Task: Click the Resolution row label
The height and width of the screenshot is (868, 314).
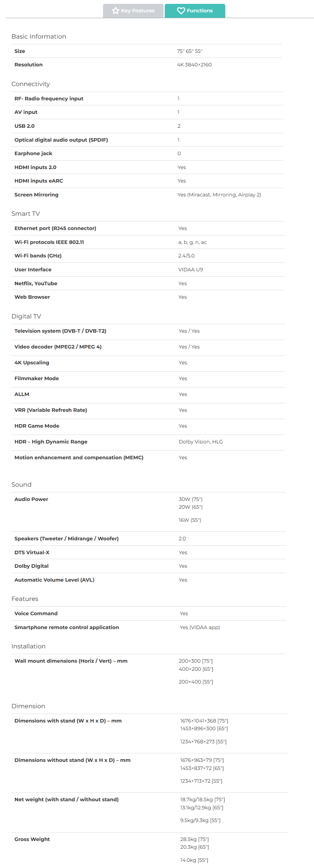Action: pos(29,65)
